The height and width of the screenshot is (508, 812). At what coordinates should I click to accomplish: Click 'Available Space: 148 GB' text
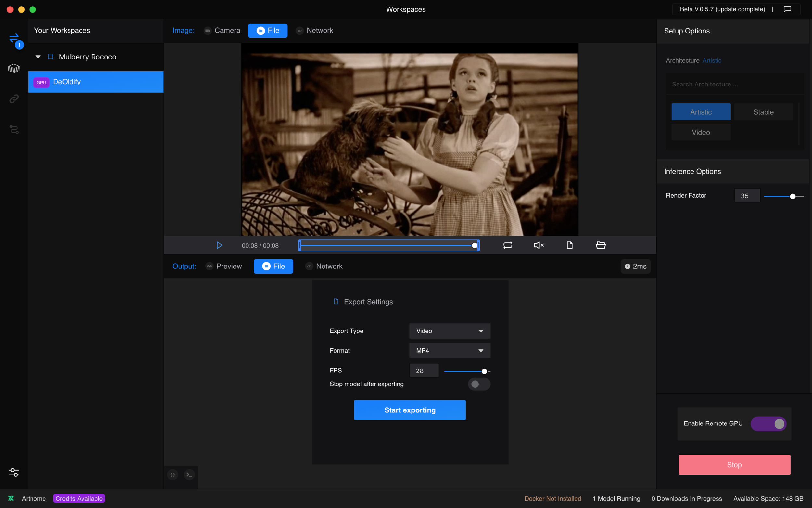(x=768, y=498)
